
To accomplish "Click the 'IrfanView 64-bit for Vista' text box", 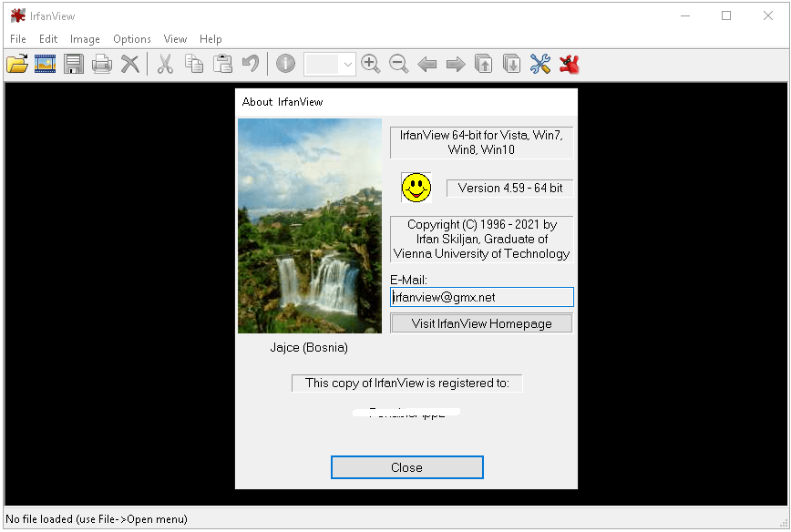I will [482, 143].
